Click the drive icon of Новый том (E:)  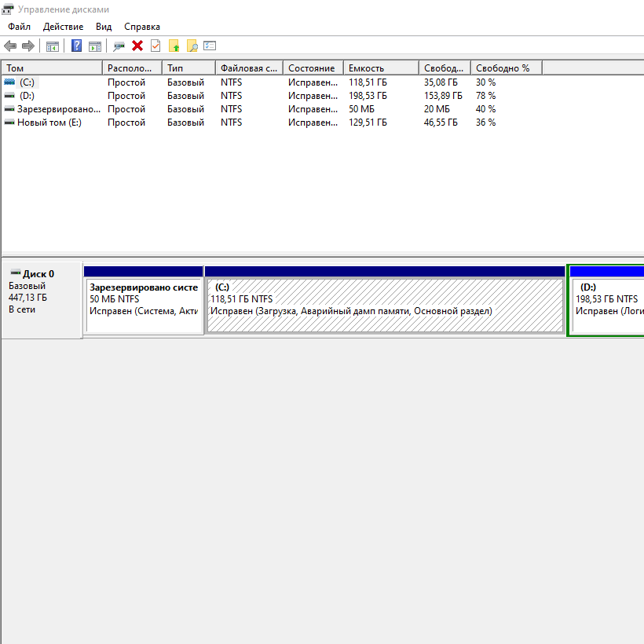[9, 123]
